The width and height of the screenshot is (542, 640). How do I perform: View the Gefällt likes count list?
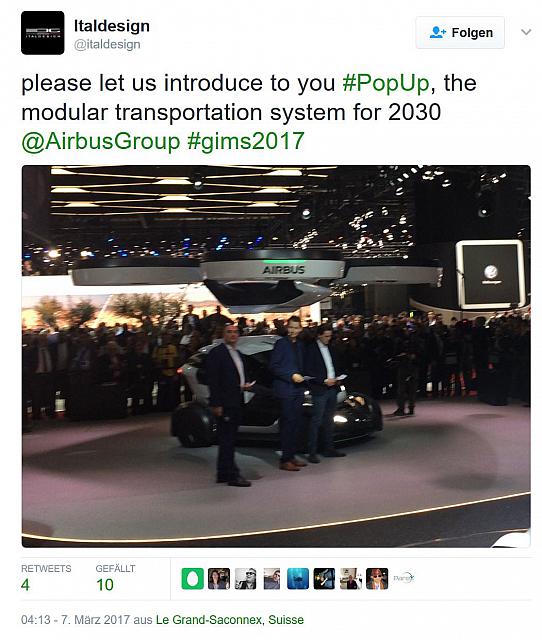point(115,578)
